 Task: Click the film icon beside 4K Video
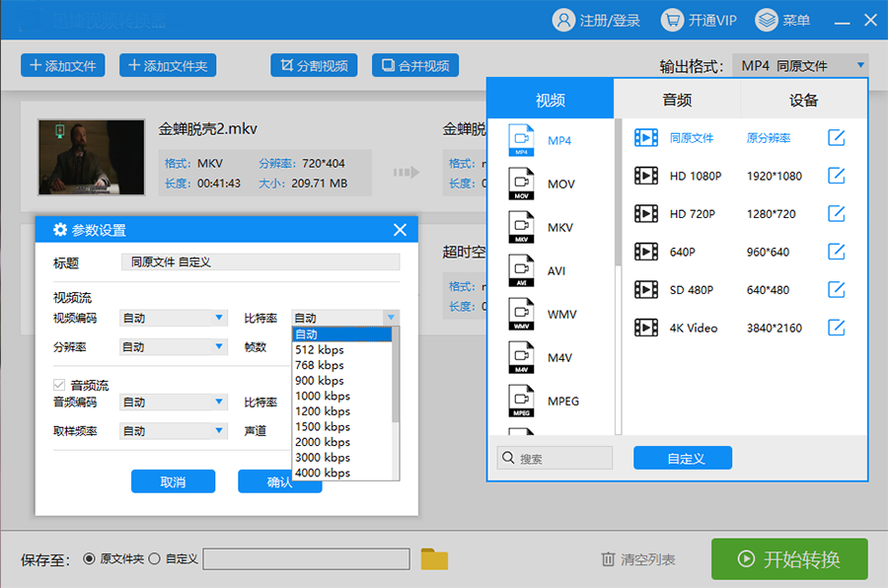tap(646, 328)
